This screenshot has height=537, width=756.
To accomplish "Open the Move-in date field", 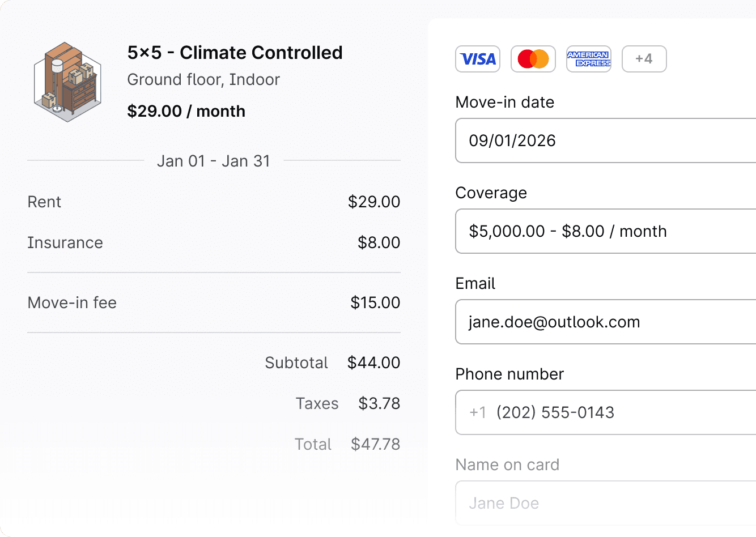I will [x=605, y=140].
